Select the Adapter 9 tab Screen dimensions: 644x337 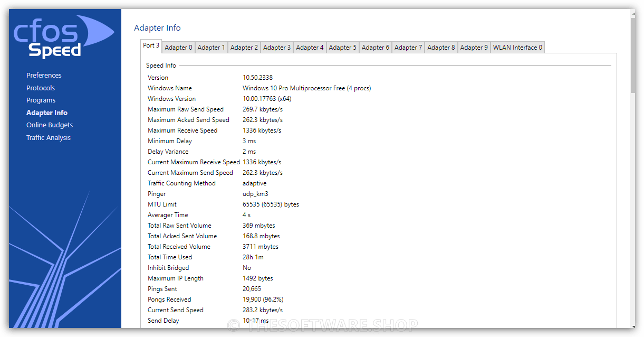tap(474, 48)
